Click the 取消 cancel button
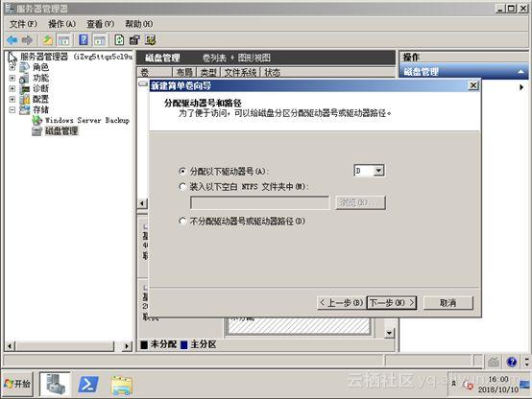532x399 pixels. 448,303
